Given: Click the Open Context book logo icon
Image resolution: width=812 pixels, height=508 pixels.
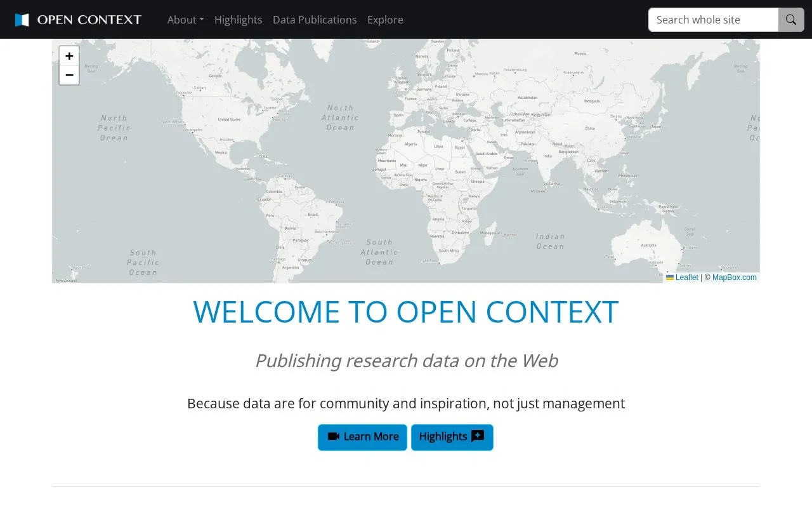Looking at the screenshot, I should coord(22,20).
